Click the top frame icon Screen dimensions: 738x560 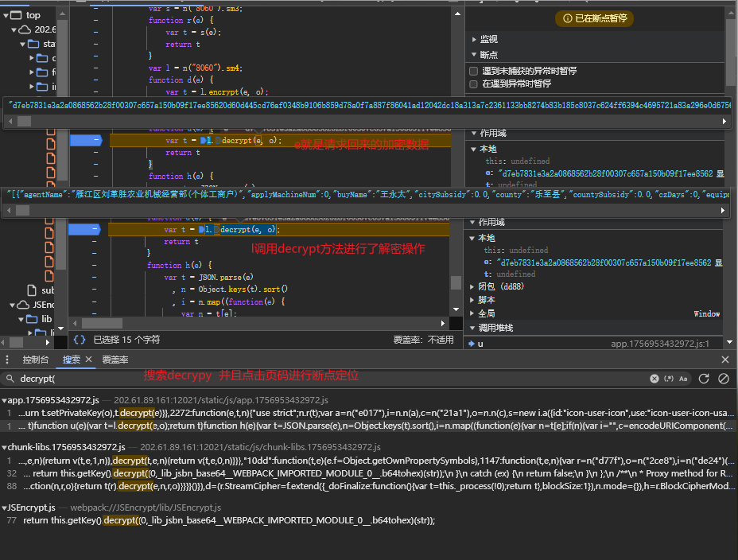coord(16,15)
